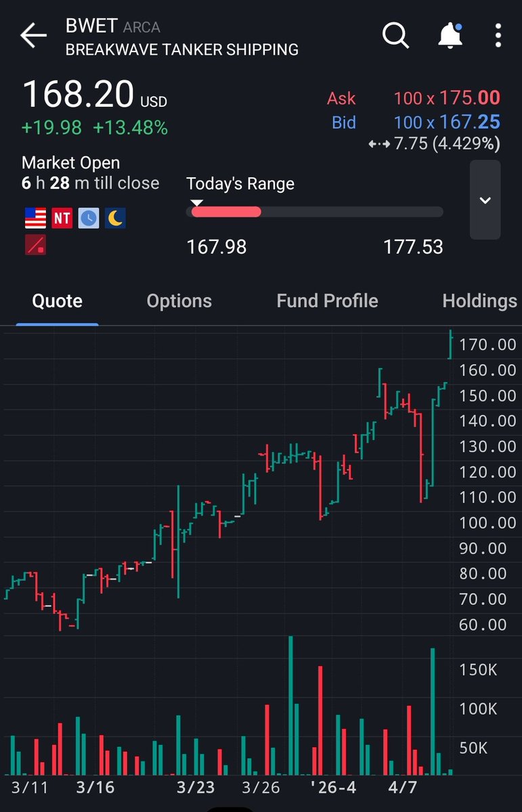Tap the BREAKWAVE TANKER SHIPPING name
Image resolution: width=522 pixels, height=812 pixels.
coord(181,49)
